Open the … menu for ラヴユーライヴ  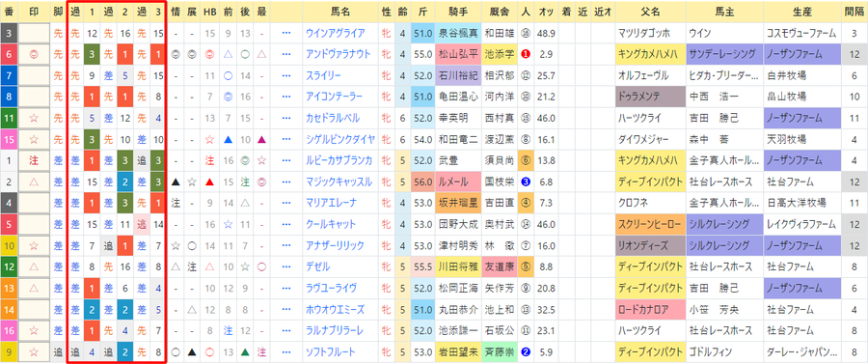click(286, 287)
